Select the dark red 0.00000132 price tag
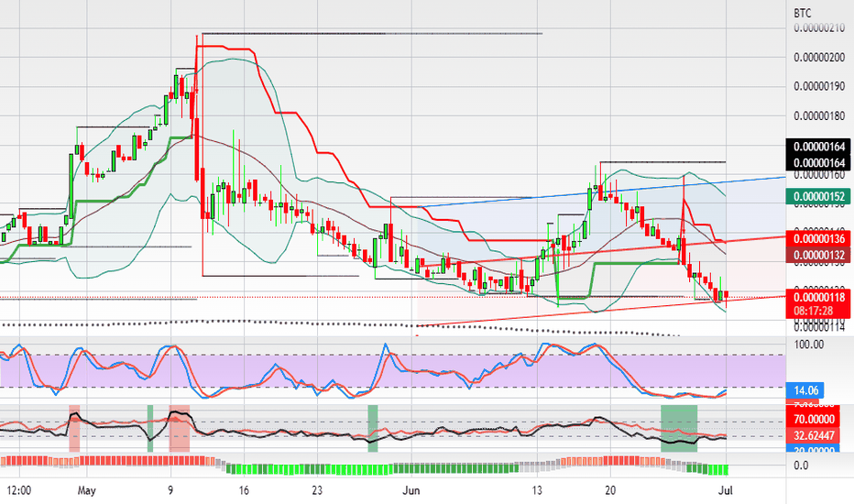 click(x=819, y=255)
